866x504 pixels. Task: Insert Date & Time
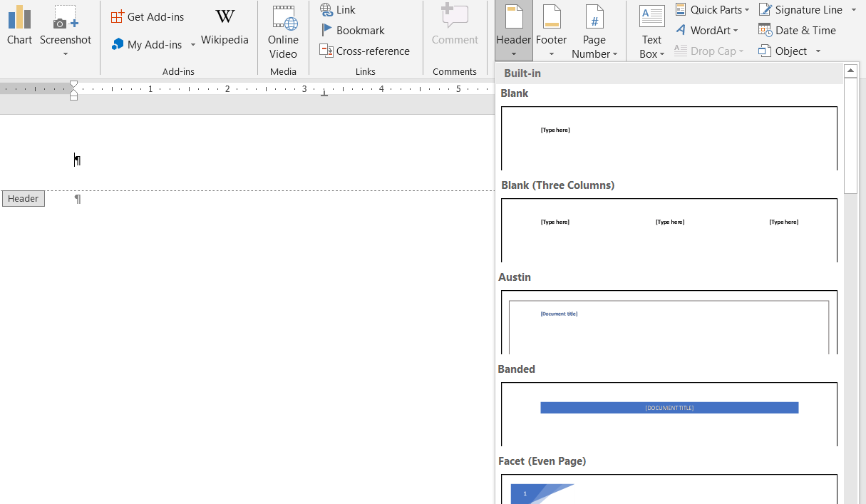point(797,30)
